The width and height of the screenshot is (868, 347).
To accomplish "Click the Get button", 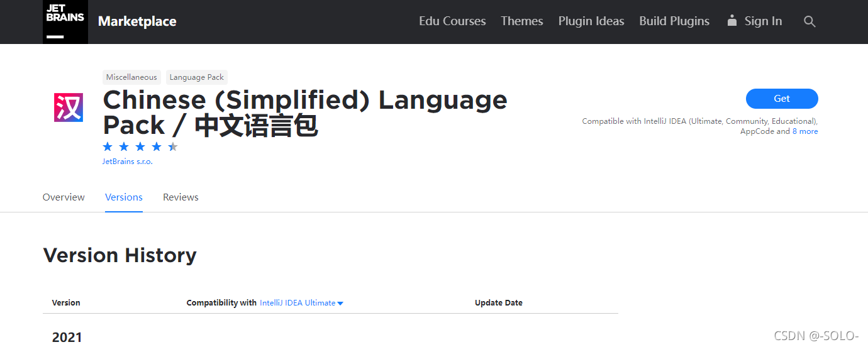I will tap(782, 99).
